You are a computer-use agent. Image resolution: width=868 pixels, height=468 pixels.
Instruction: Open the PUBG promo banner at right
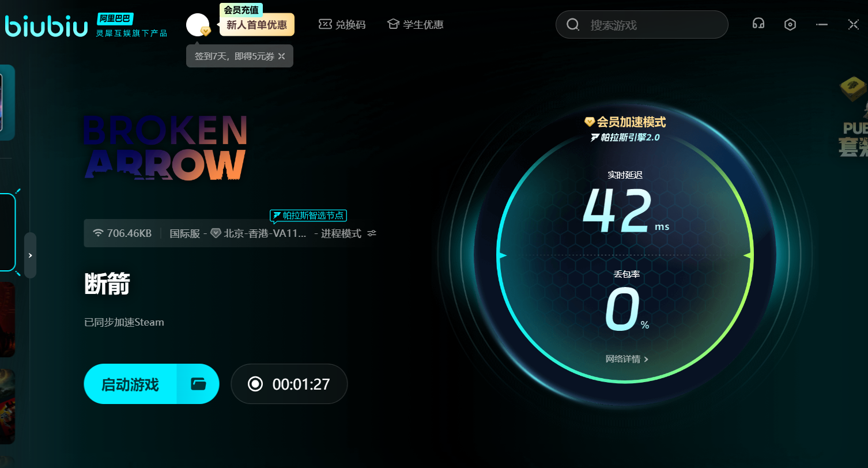coord(853,117)
